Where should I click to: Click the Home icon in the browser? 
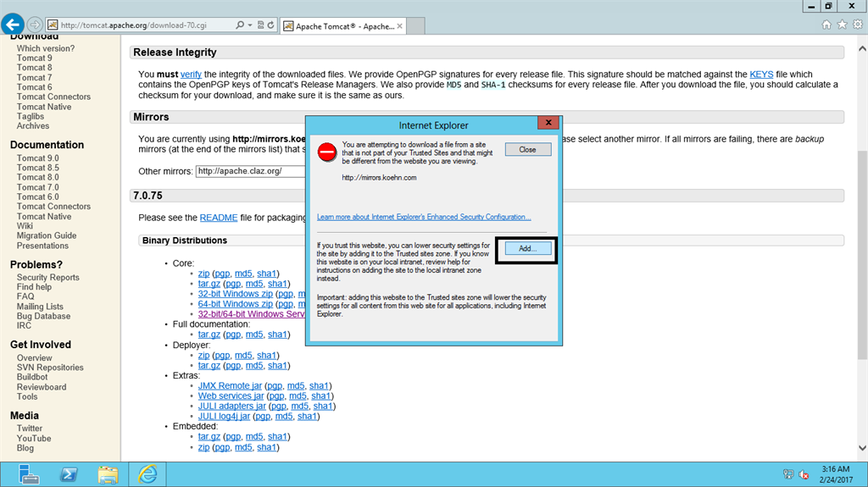point(826,25)
